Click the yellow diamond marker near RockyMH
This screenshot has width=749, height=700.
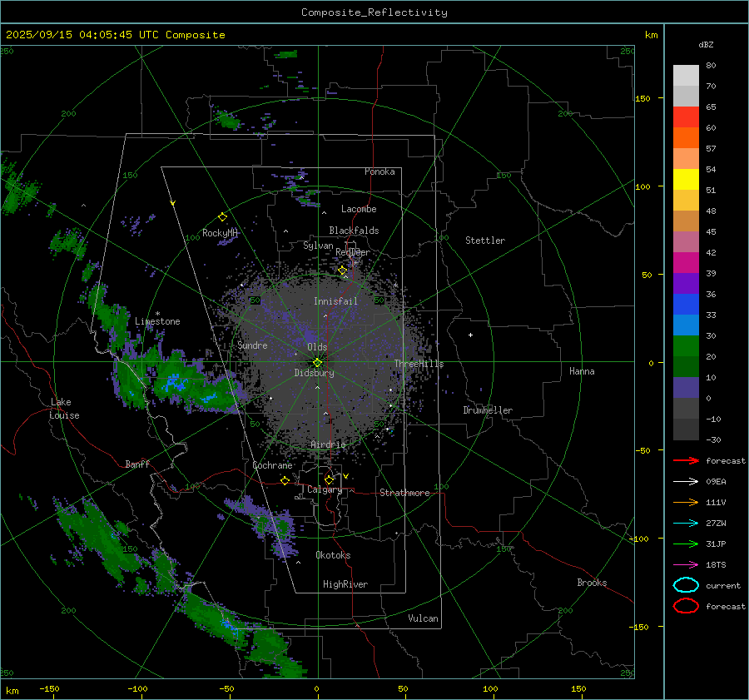click(222, 217)
